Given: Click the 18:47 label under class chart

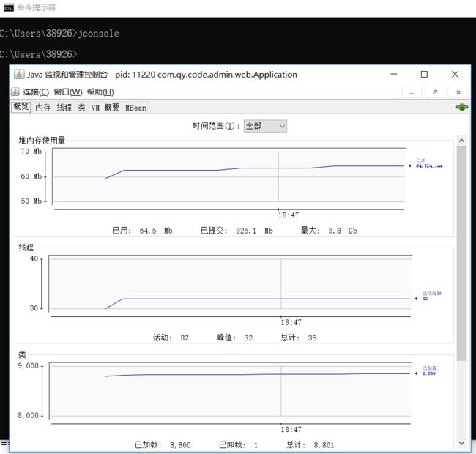Looking at the screenshot, I should tap(291, 429).
